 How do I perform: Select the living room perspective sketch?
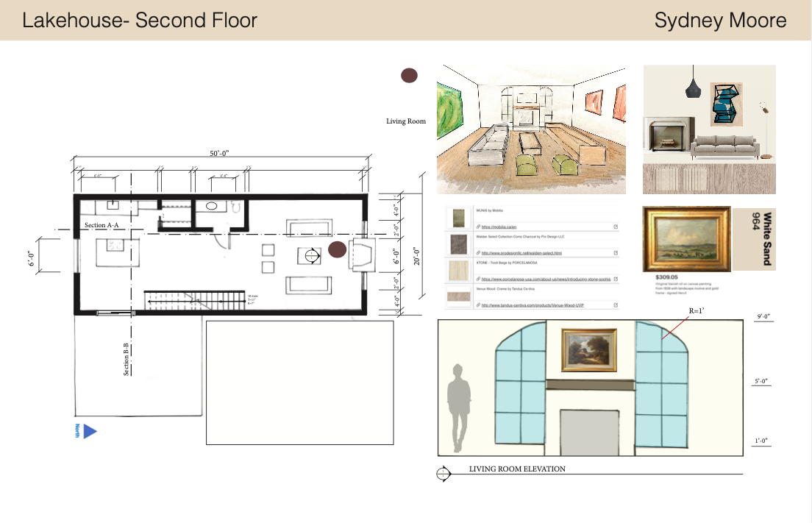tap(531, 129)
